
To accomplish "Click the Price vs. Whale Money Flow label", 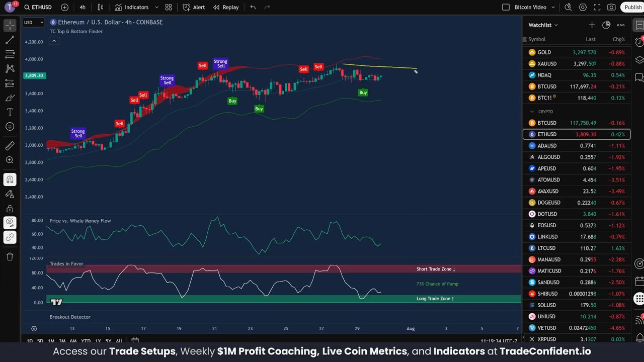I will tap(80, 221).
